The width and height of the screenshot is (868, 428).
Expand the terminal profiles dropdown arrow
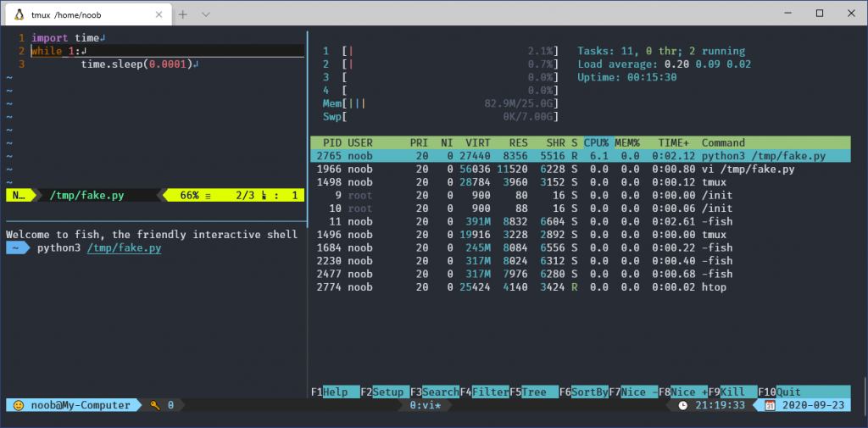coord(206,14)
